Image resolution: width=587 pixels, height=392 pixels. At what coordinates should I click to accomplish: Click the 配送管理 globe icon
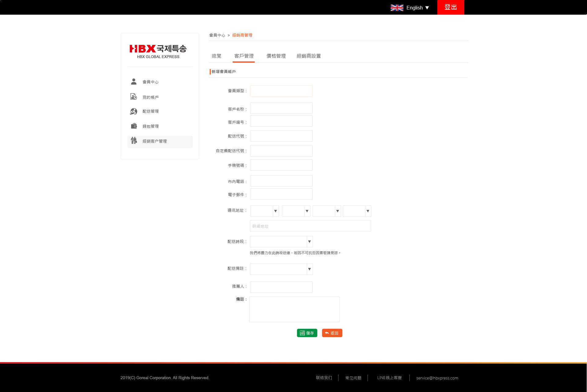(134, 111)
